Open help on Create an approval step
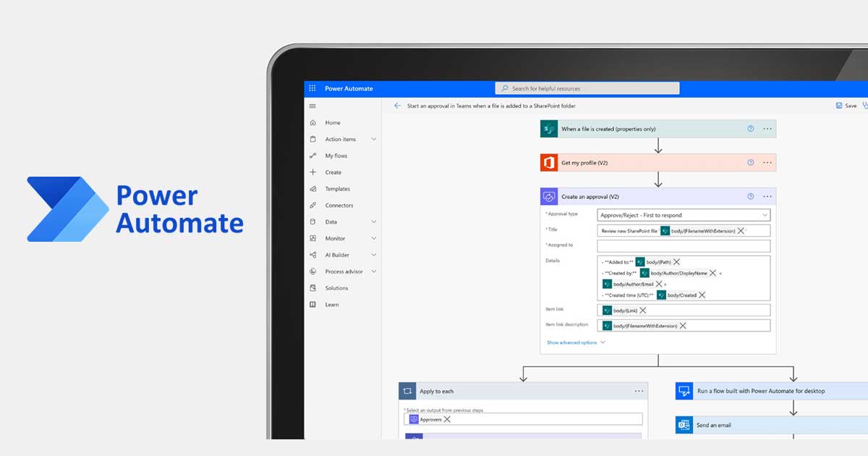 pos(750,196)
